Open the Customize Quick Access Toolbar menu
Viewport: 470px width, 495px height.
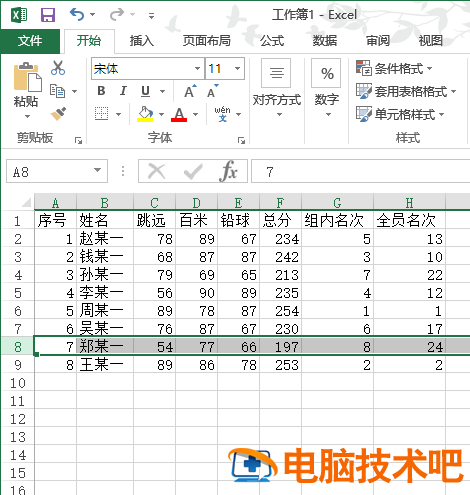click(151, 15)
